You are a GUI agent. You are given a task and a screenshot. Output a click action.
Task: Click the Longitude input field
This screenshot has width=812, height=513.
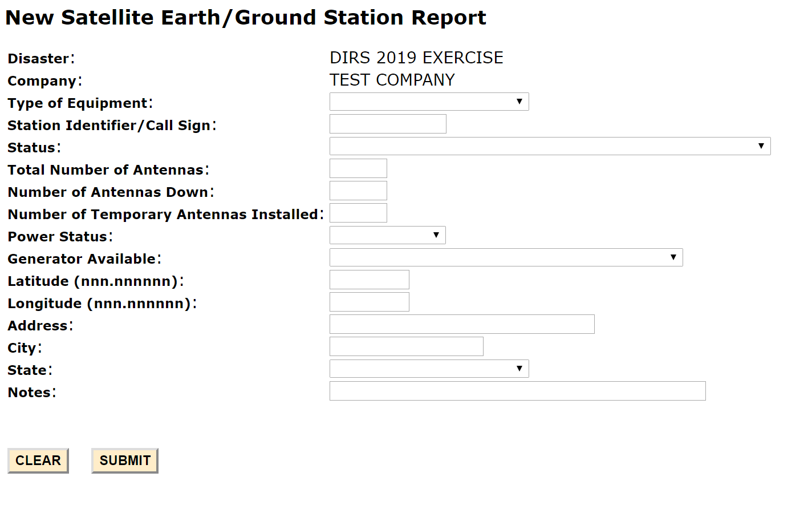click(x=369, y=302)
